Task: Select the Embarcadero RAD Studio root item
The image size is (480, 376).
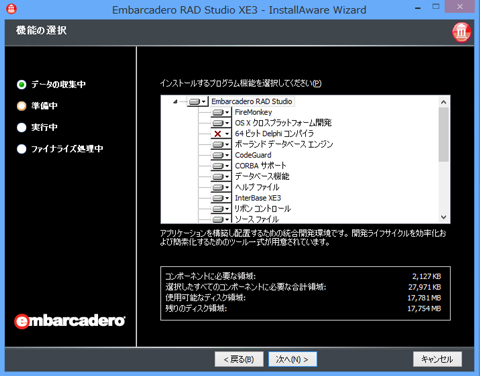Action: coord(252,101)
